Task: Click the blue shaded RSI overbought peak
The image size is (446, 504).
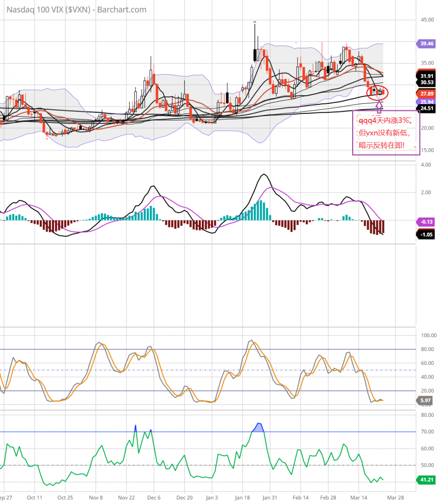Action: tap(259, 427)
